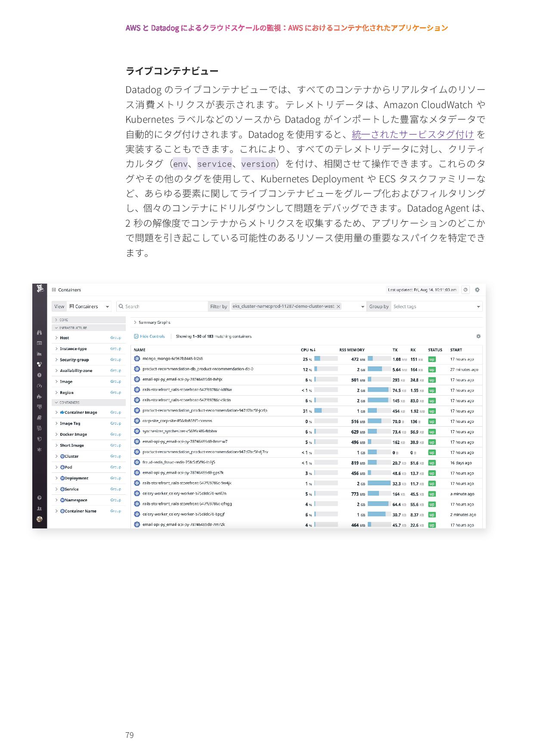Click Group link beside Deployment

(x=115, y=478)
